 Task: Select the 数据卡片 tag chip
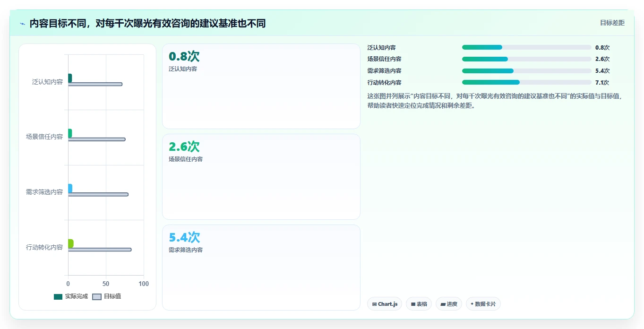483,304
